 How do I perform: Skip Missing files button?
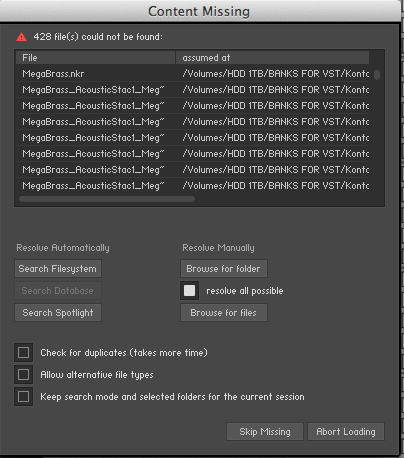click(x=265, y=431)
